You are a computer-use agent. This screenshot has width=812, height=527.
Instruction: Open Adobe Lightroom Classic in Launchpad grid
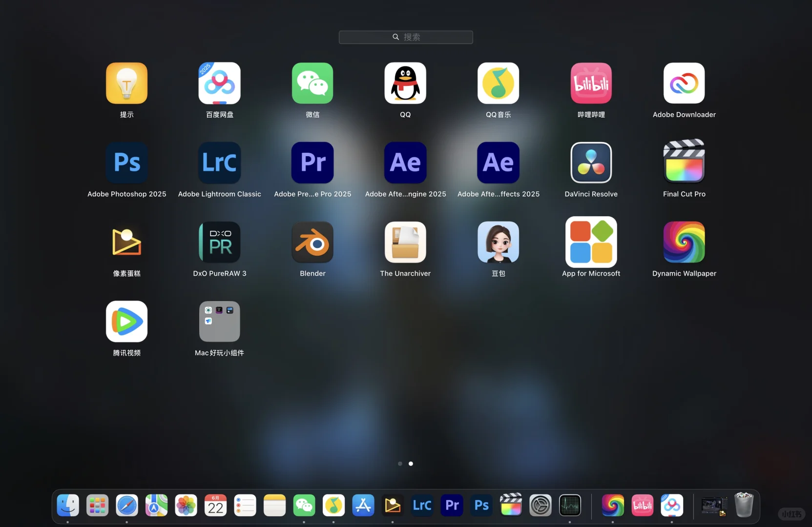219,162
